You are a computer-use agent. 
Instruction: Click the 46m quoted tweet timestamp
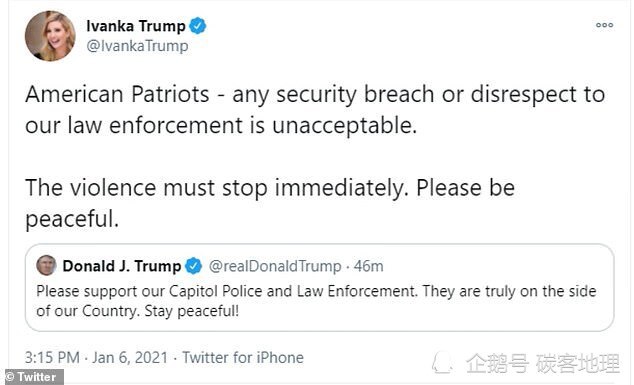point(368,266)
